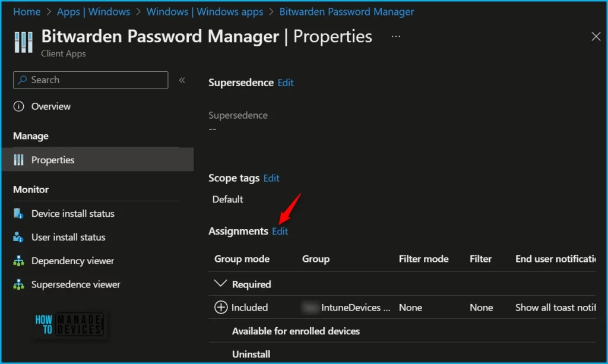Click the Filter mode None cell
The height and width of the screenshot is (364, 608).
pyautogui.click(x=410, y=308)
